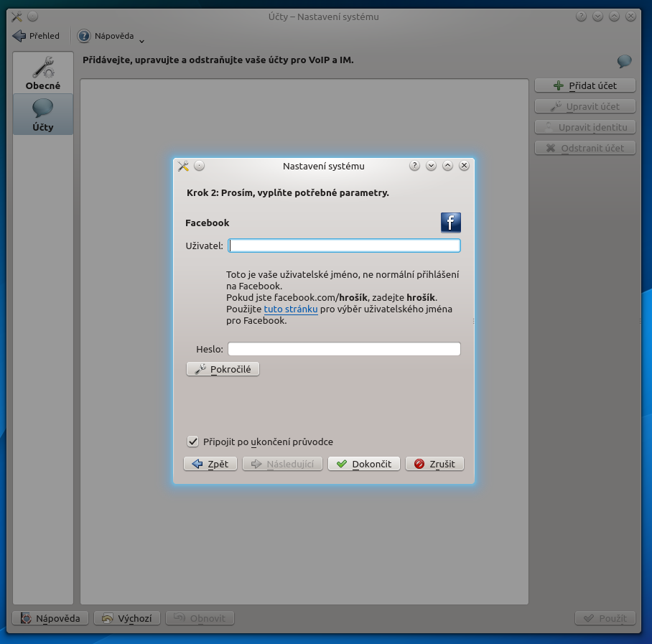Click help icon in main window titlebar
The width and height of the screenshot is (652, 644).
[x=581, y=17]
